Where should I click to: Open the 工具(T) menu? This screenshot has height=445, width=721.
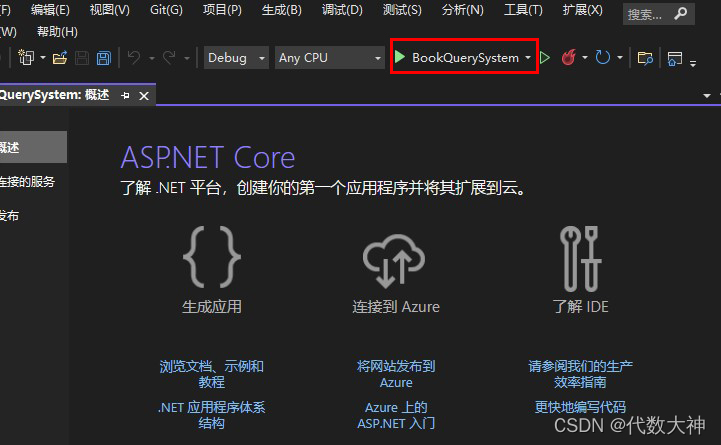523,10
